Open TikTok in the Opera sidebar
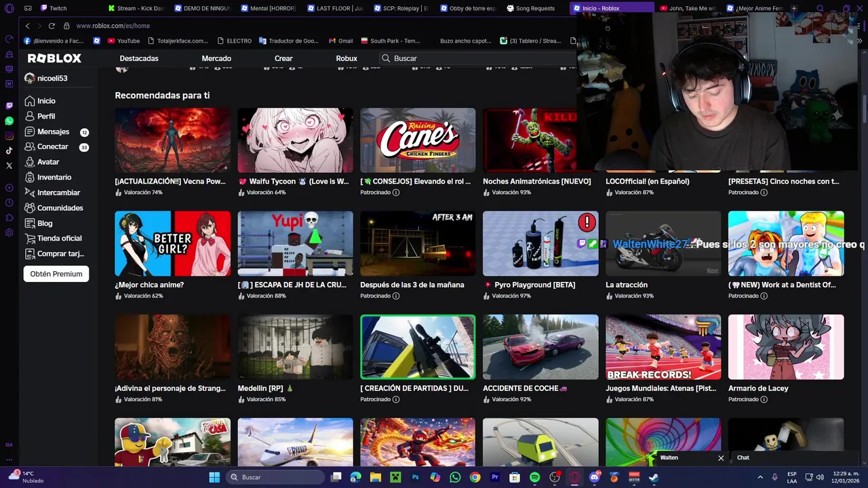Screen dimensions: 868x488 point(9,150)
